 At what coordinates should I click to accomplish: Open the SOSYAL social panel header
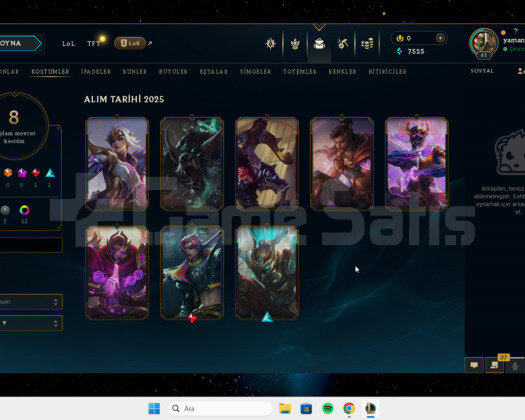pyautogui.click(x=482, y=71)
